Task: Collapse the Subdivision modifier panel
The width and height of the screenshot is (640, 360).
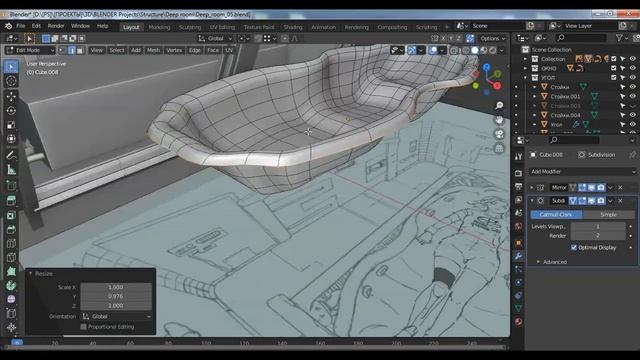Action: tap(532, 200)
